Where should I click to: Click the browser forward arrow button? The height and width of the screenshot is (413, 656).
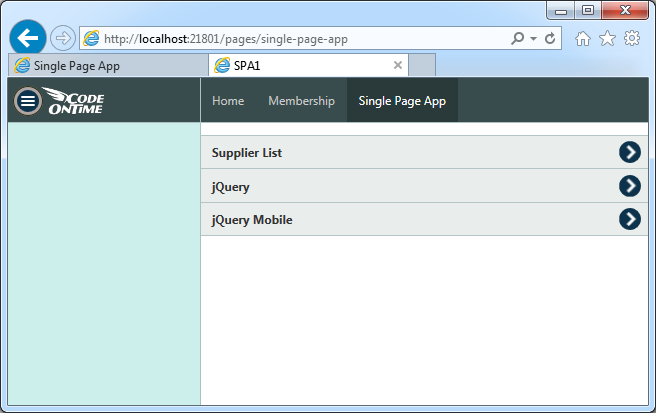(x=63, y=38)
